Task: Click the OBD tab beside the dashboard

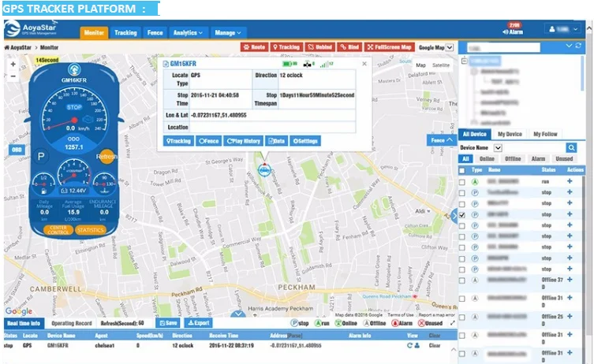Action: [x=17, y=149]
